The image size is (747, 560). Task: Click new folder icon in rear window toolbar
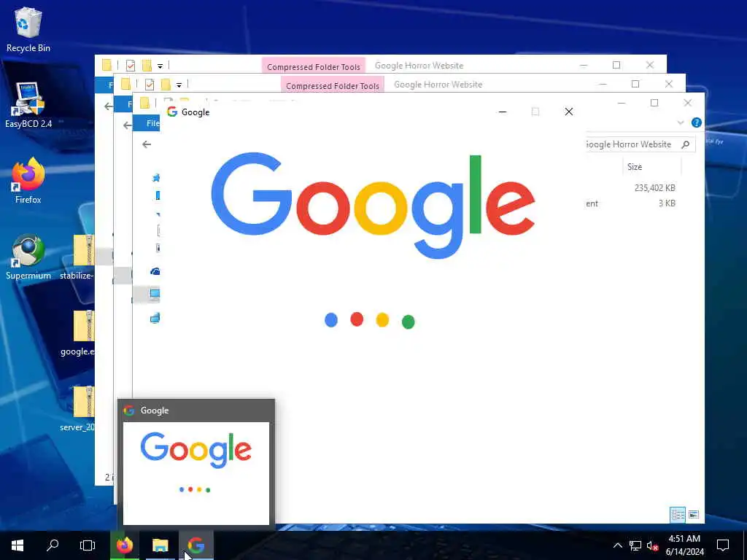coord(147,65)
